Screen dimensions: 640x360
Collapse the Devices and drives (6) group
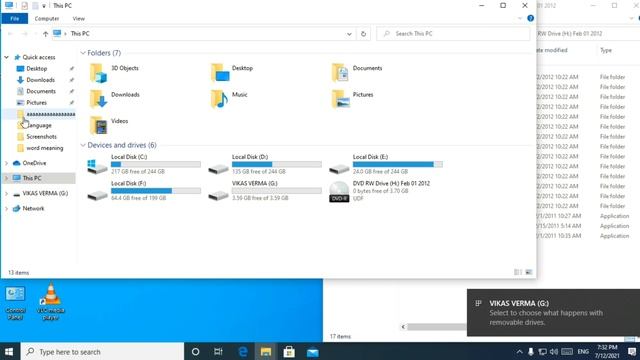(x=83, y=145)
